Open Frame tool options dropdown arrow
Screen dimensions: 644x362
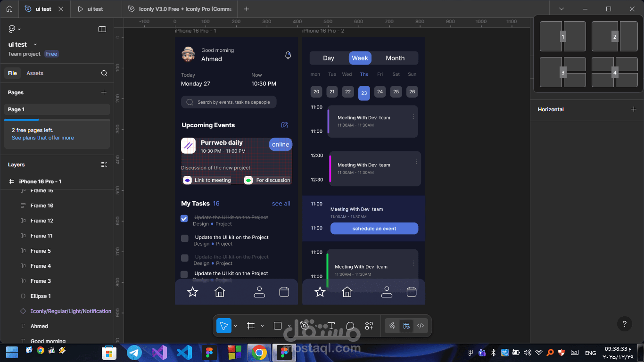pos(262,326)
